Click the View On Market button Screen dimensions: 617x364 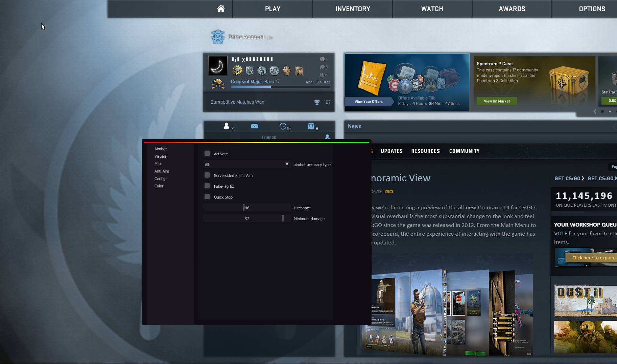pyautogui.click(x=497, y=101)
